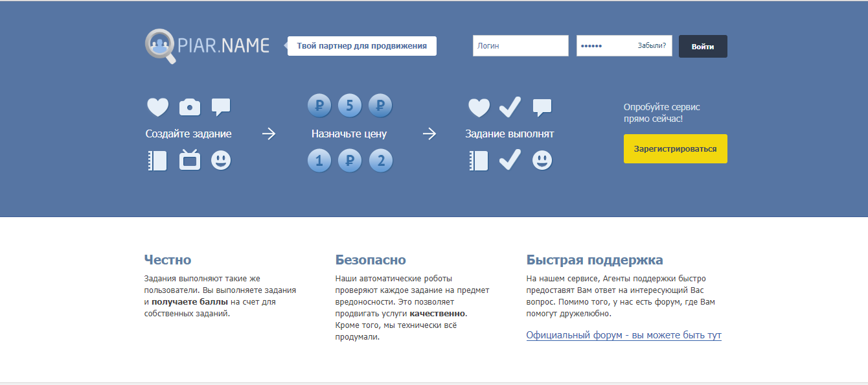
Task: Click the PIAR.NAME magnifier logo
Action: (x=161, y=46)
